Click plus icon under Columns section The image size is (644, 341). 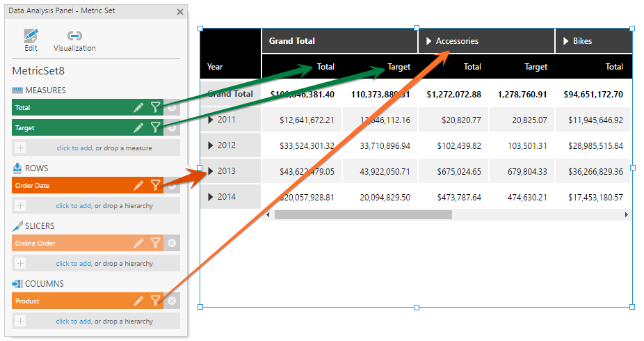pyautogui.click(x=20, y=322)
